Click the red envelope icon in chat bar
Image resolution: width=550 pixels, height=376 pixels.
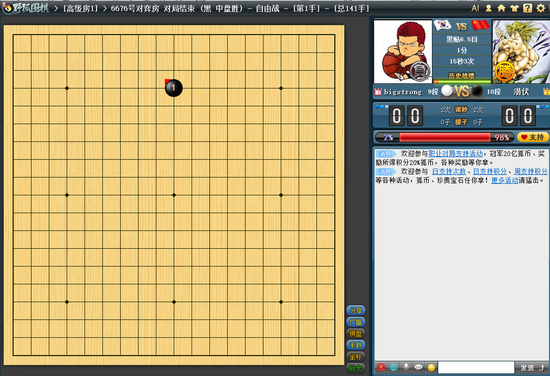[x=381, y=367]
